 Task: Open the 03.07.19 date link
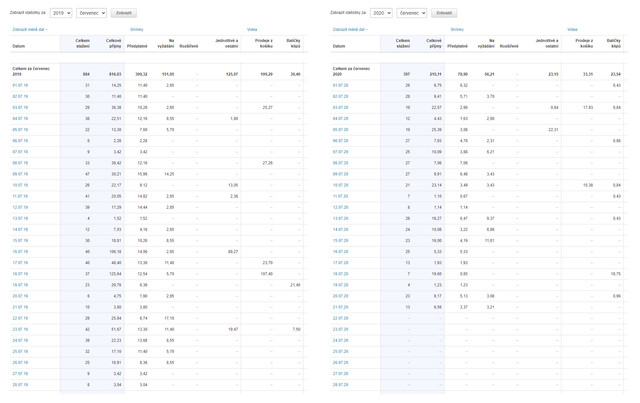coord(20,107)
